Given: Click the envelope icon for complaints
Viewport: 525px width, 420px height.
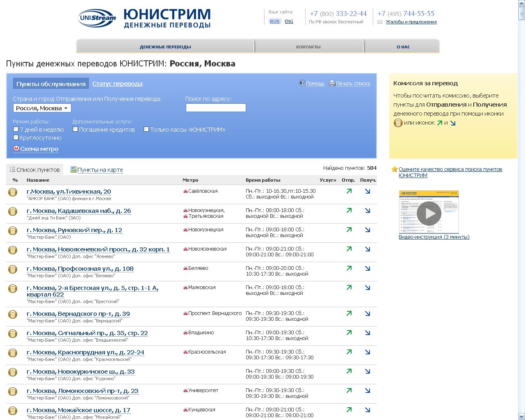Looking at the screenshot, I should [x=380, y=22].
